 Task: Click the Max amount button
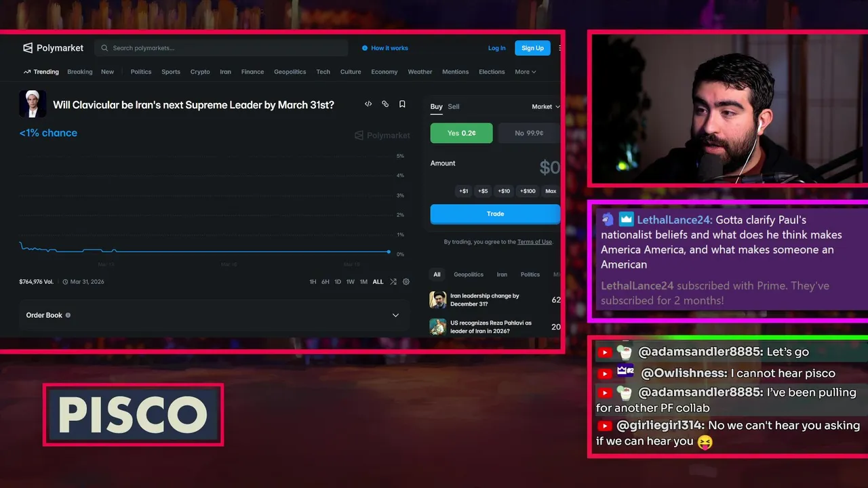click(551, 191)
